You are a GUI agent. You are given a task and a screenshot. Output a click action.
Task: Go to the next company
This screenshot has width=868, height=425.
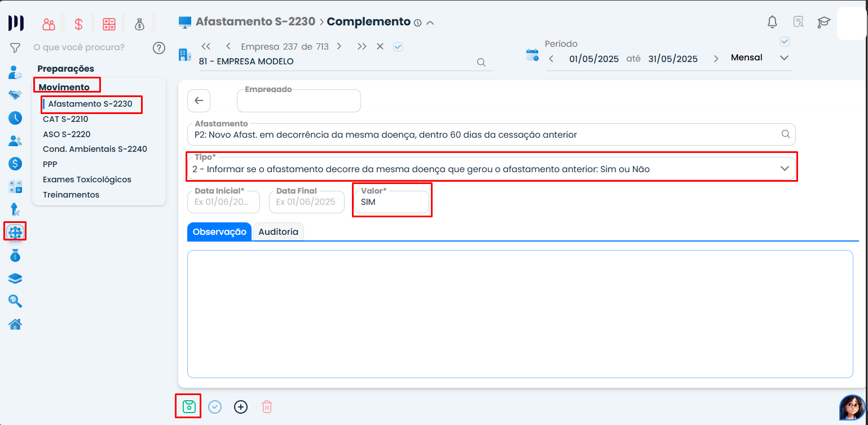pos(340,46)
